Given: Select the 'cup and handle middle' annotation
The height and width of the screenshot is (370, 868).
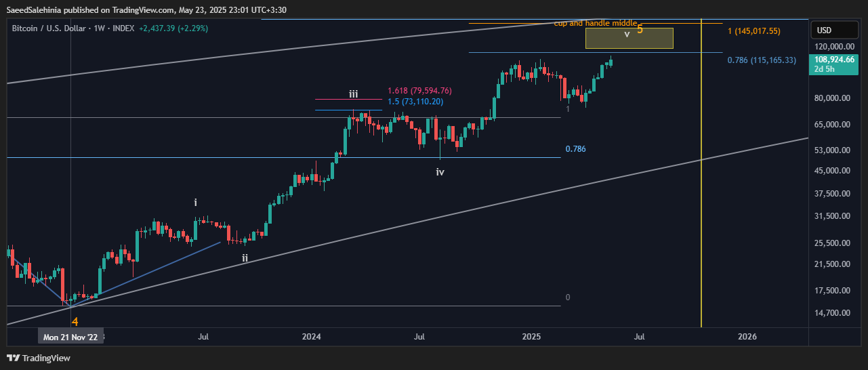Looking at the screenshot, I should 596,23.
